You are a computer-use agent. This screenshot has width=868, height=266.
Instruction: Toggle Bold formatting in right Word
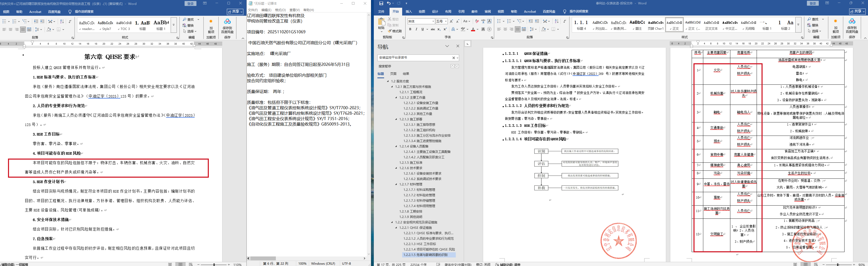click(x=410, y=29)
